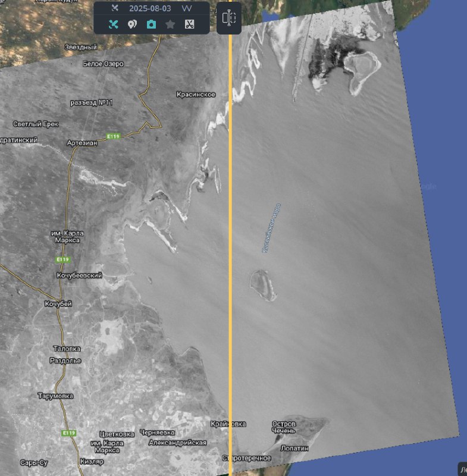
Task: Select the scissors clip tool
Action: pos(189,24)
